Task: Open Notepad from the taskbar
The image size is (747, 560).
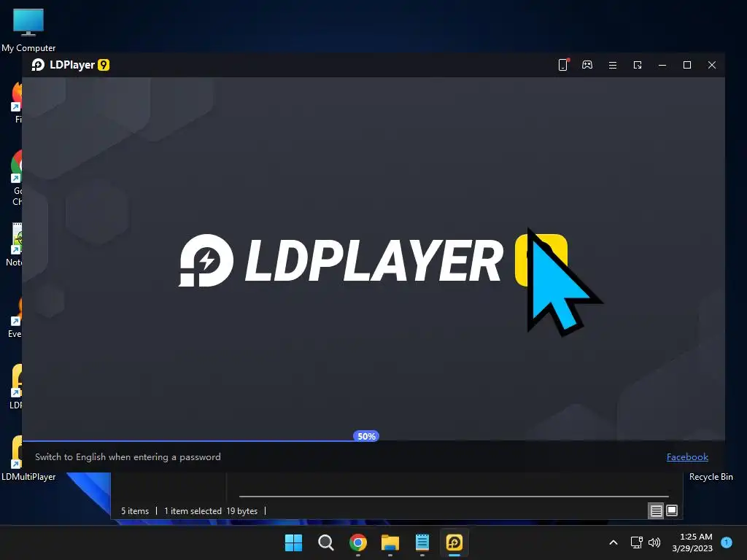Action: coord(422,542)
